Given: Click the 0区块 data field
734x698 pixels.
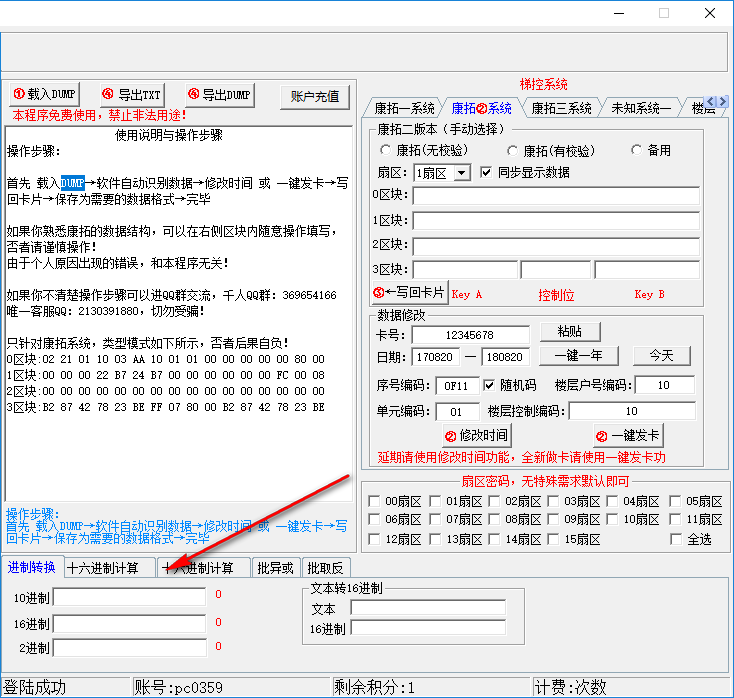Looking at the screenshot, I should (556, 196).
